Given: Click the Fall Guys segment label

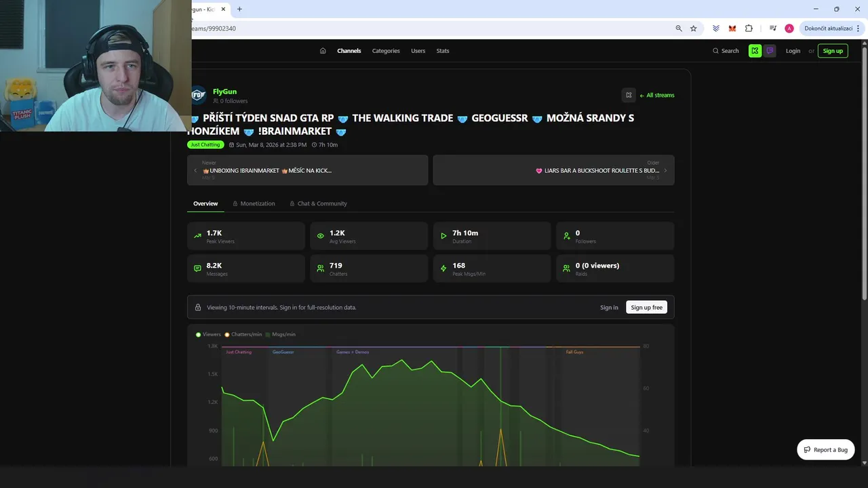Looking at the screenshot, I should pyautogui.click(x=574, y=352).
